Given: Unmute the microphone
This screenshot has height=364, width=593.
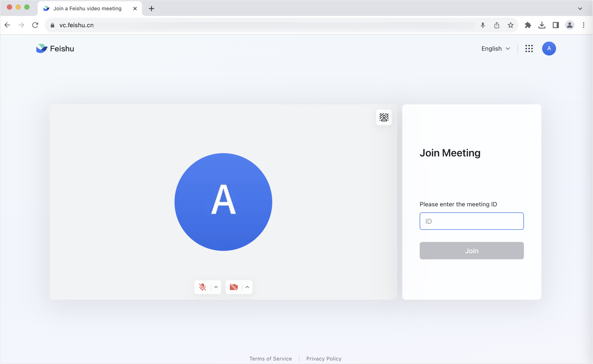Looking at the screenshot, I should click(x=202, y=287).
